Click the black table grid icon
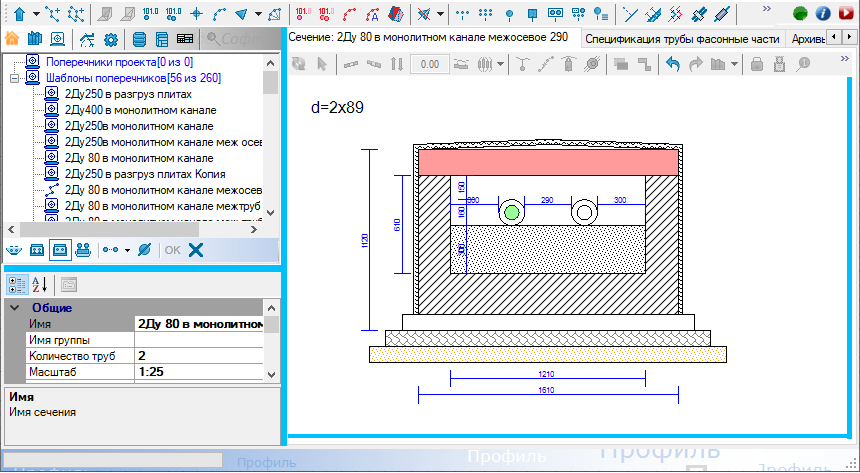The width and height of the screenshot is (860, 473). 185,39
